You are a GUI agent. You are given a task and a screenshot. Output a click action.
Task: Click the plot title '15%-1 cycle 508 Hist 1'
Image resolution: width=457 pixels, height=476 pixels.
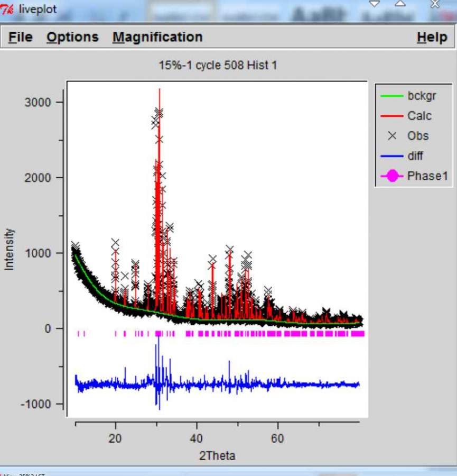[x=218, y=65]
